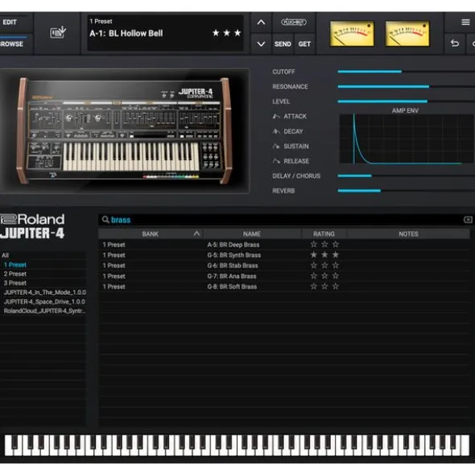Click the Roland JUPITER-4 logo
The width and height of the screenshot is (475, 476).
tap(32, 226)
